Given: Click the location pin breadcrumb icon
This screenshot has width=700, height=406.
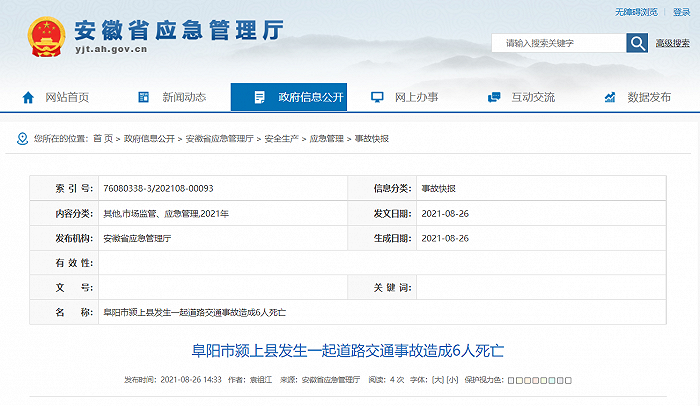Looking at the screenshot, I should [22, 138].
